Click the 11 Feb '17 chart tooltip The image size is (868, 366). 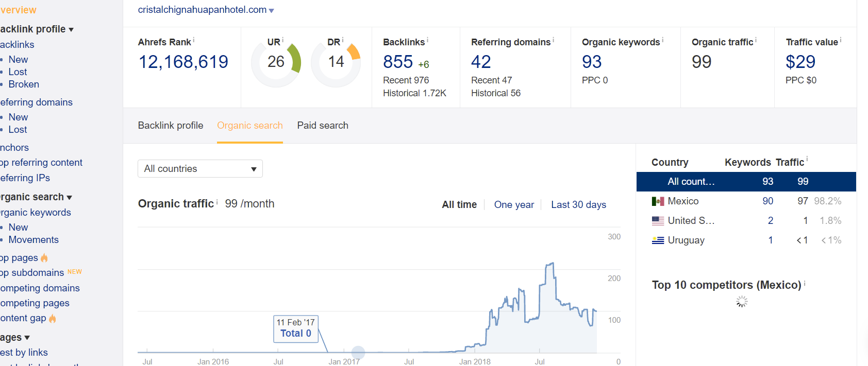click(296, 328)
